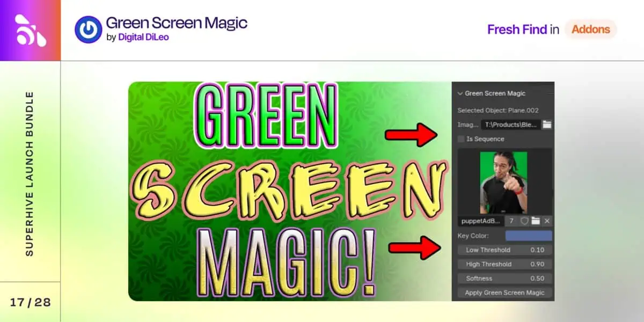Click the 17 / 28 page counter
Viewport: 644px width, 322px height.
click(30, 302)
